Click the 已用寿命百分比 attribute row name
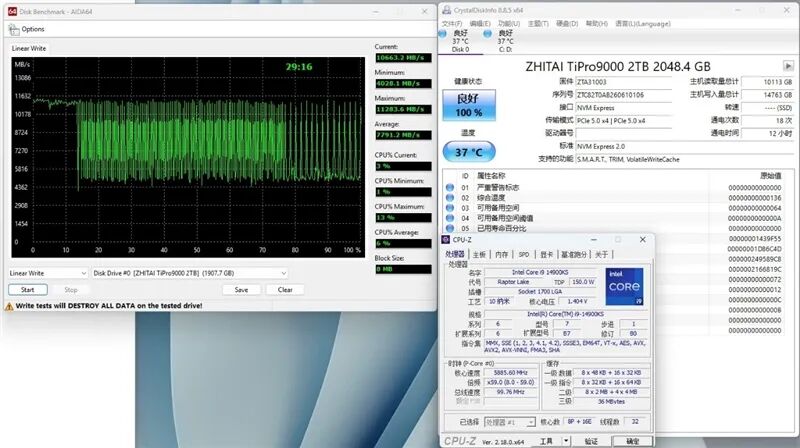The image size is (800, 448). (502, 228)
